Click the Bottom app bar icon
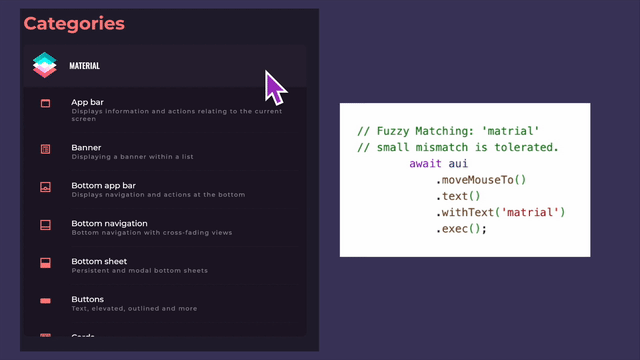640x360 pixels. click(x=45, y=187)
